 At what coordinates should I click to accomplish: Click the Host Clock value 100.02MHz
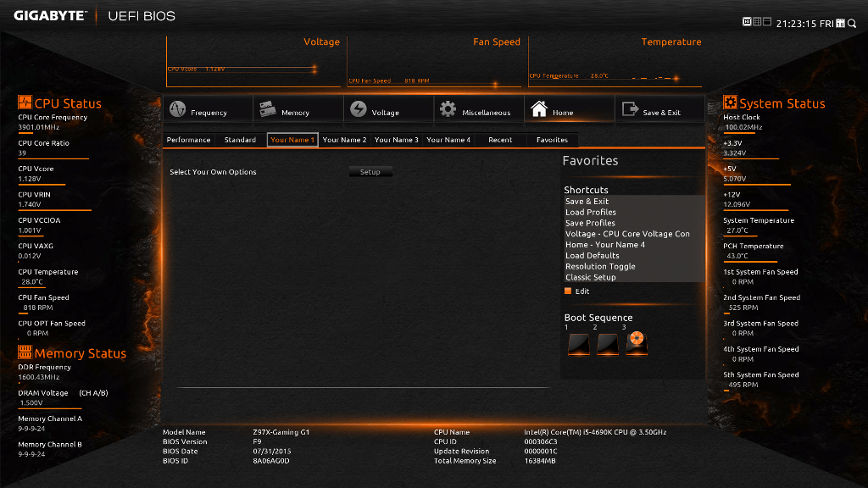point(743,127)
